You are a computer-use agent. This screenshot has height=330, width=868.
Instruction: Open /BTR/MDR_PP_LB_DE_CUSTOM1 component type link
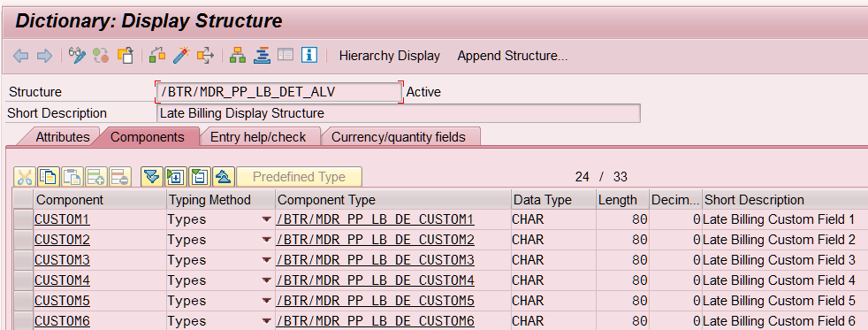[376, 219]
